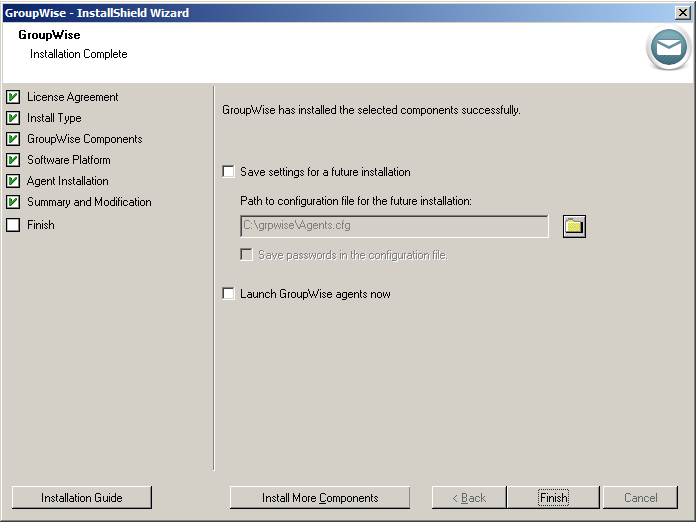Click the License Agreement checkmark icon
Screen dimensions: 699x523
(13, 97)
